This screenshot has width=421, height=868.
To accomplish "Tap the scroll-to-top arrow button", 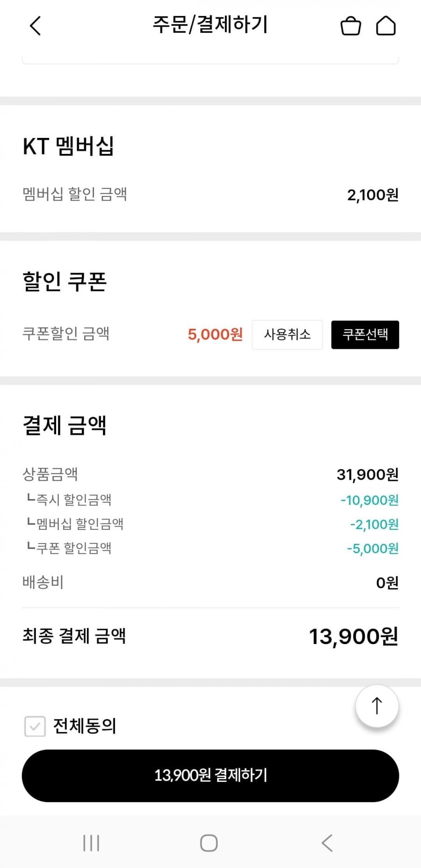I will (377, 706).
